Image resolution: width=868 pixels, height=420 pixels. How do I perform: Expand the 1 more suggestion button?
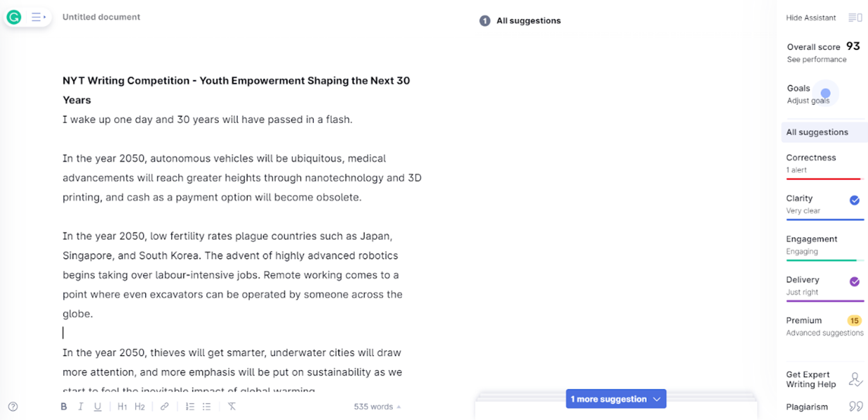pos(616,399)
